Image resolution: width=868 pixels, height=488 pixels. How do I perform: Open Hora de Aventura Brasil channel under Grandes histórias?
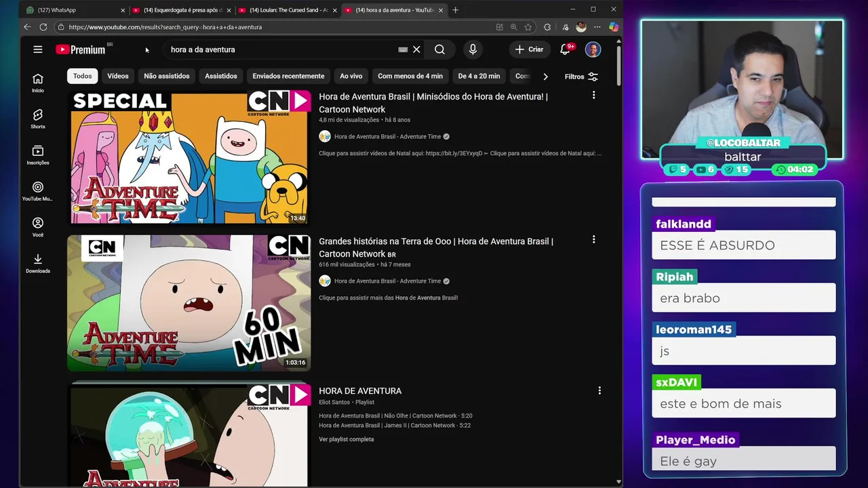point(387,281)
